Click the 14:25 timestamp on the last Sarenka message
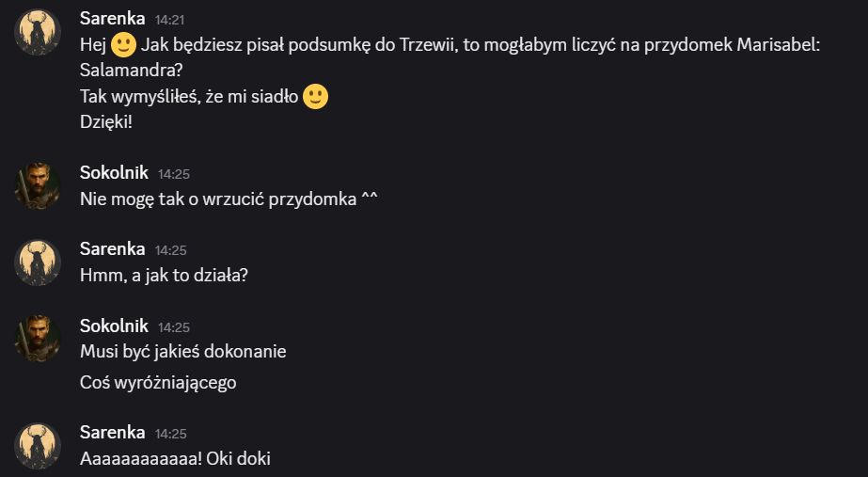The height and width of the screenshot is (477, 868). (170, 434)
